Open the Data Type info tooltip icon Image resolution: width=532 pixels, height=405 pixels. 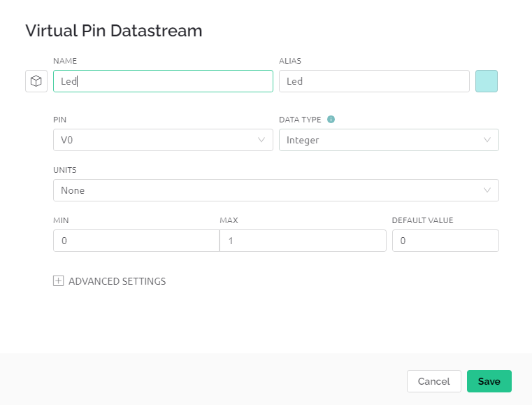pos(331,120)
